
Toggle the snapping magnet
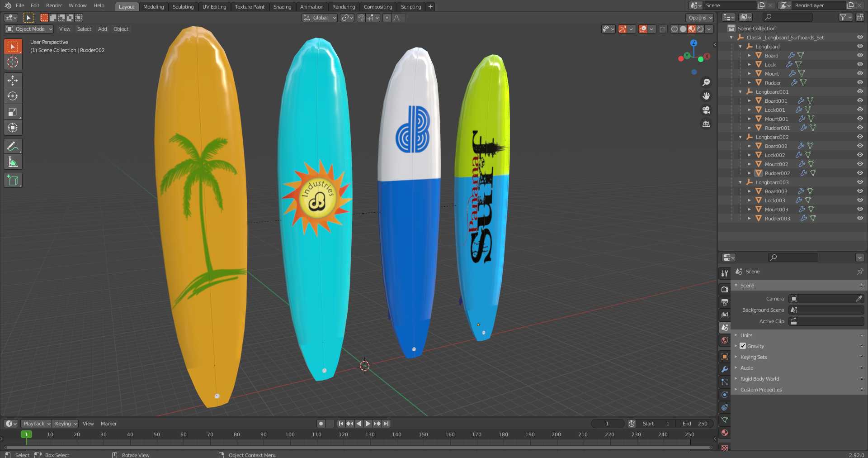(361, 18)
